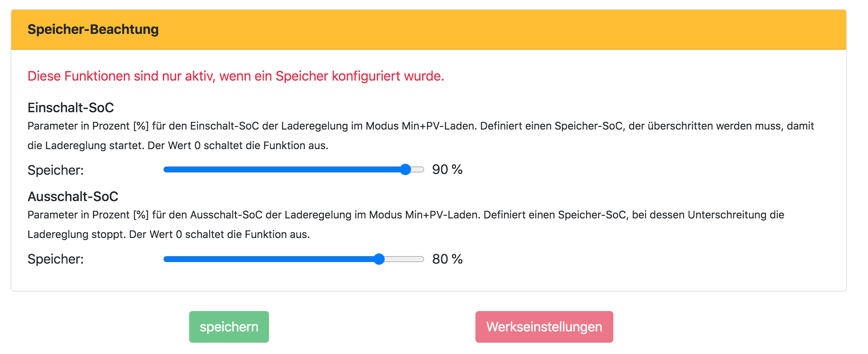Screen dimensions: 868x354
Task: Click the text "Ladereglung stoppt"
Action: [x=76, y=234]
